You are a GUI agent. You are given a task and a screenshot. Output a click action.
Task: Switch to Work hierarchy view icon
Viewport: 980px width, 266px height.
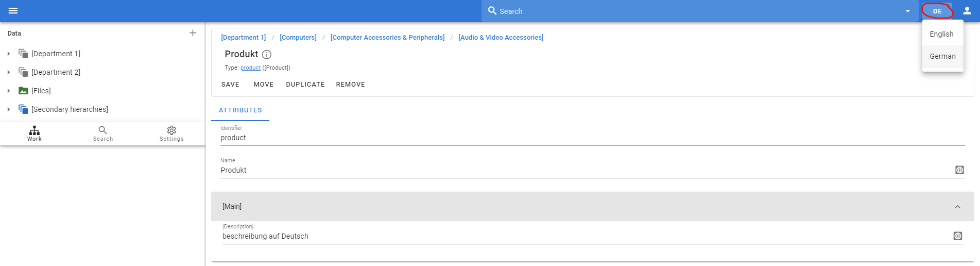coord(35,133)
